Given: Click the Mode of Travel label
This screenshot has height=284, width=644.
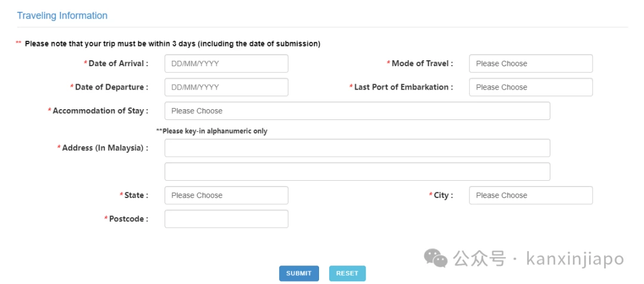Looking at the screenshot, I should [420, 64].
